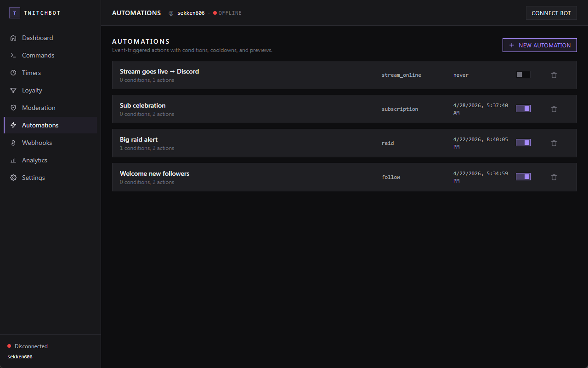This screenshot has height=368, width=588.
Task: Select Webhooks in the sidebar
Action: pyautogui.click(x=51, y=143)
